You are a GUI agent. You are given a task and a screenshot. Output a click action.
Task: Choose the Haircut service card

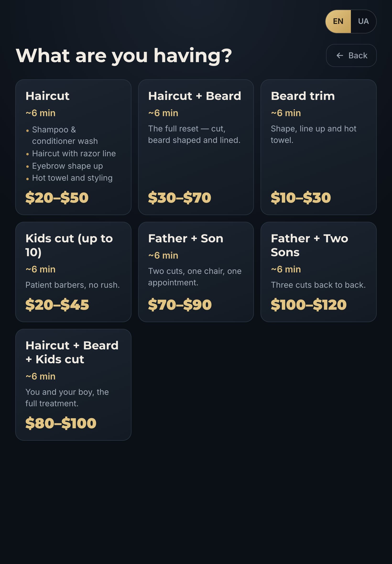click(x=73, y=147)
